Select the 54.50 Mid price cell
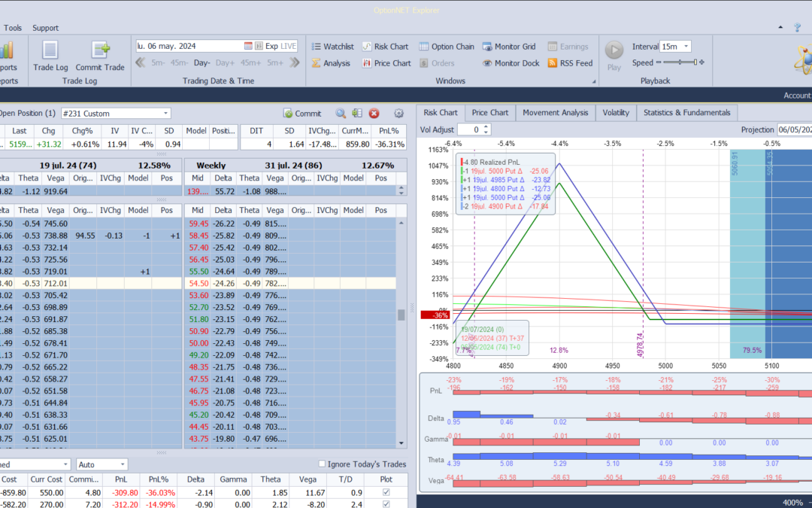This screenshot has width=812, height=508. 198,284
